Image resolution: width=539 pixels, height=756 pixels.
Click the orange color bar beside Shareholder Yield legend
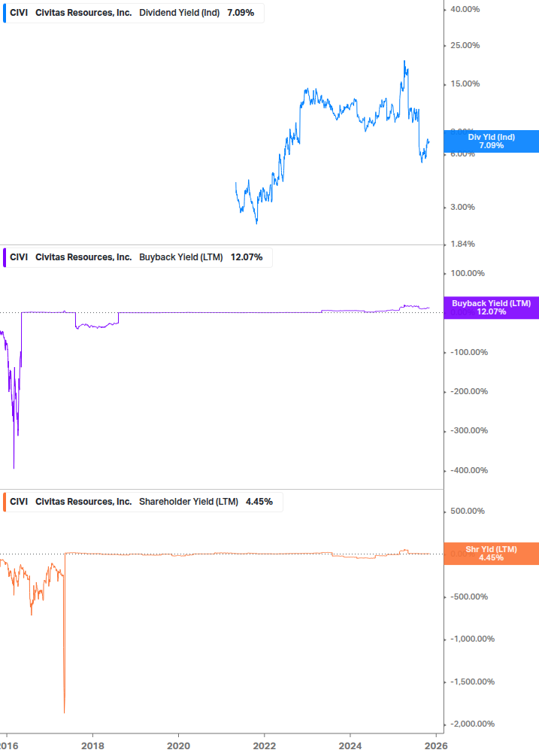click(5, 502)
